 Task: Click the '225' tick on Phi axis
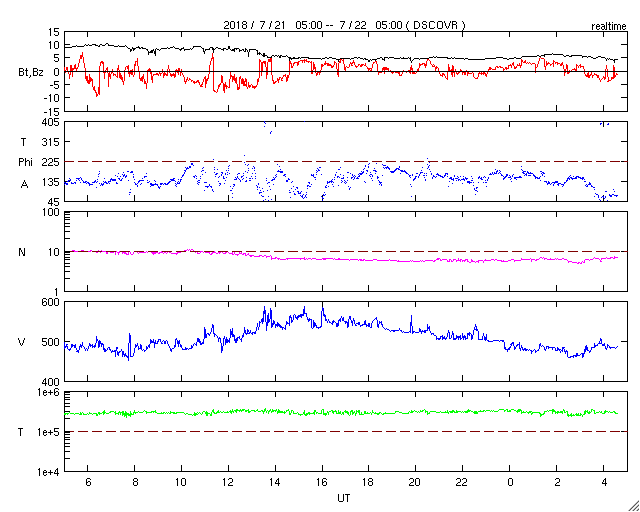pyautogui.click(x=52, y=162)
